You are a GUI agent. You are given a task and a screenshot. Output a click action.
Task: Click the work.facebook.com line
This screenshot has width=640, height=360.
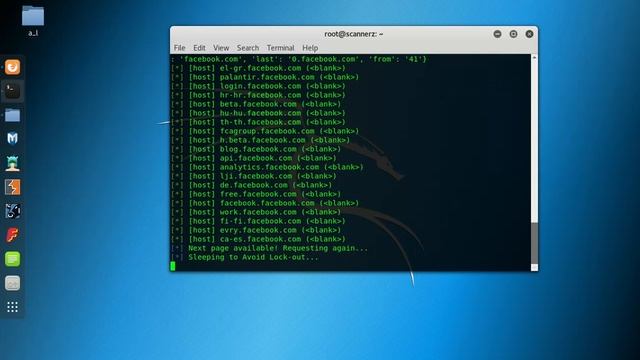pyautogui.click(x=256, y=212)
